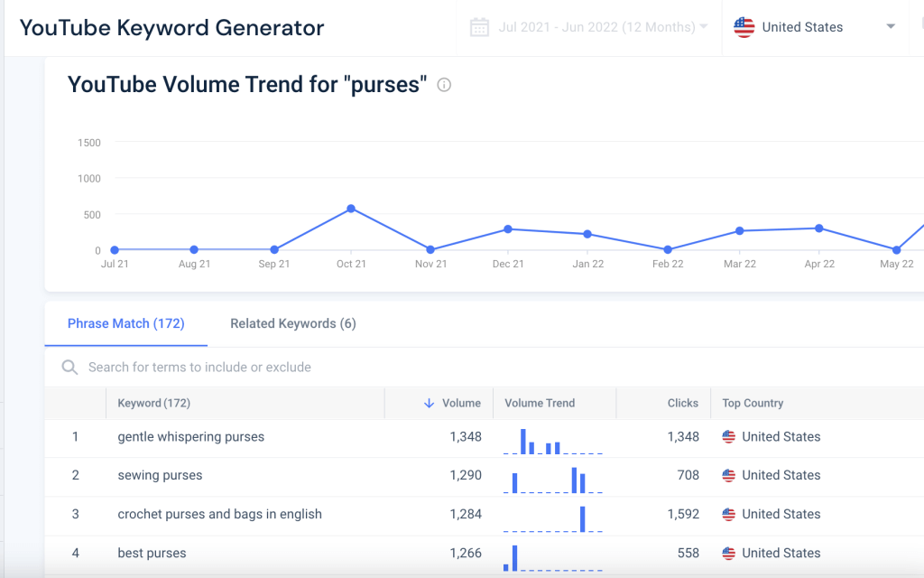Open the date range picker calendar icon
The width and height of the screenshot is (924, 578).
(x=479, y=27)
